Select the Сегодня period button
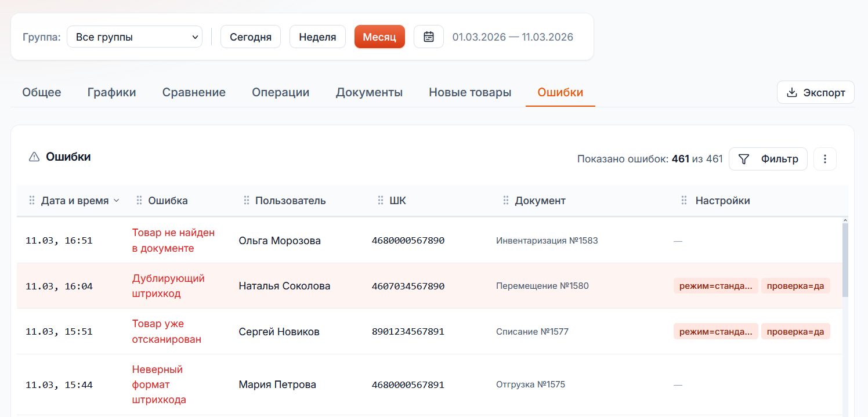Viewport: 868px width, 417px height. point(251,37)
